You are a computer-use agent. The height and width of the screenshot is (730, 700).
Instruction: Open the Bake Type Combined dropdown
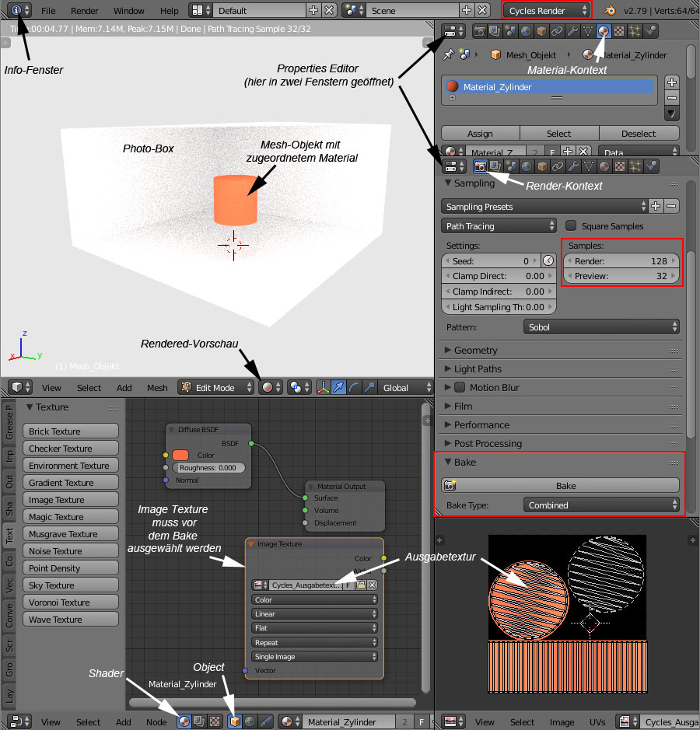point(600,505)
